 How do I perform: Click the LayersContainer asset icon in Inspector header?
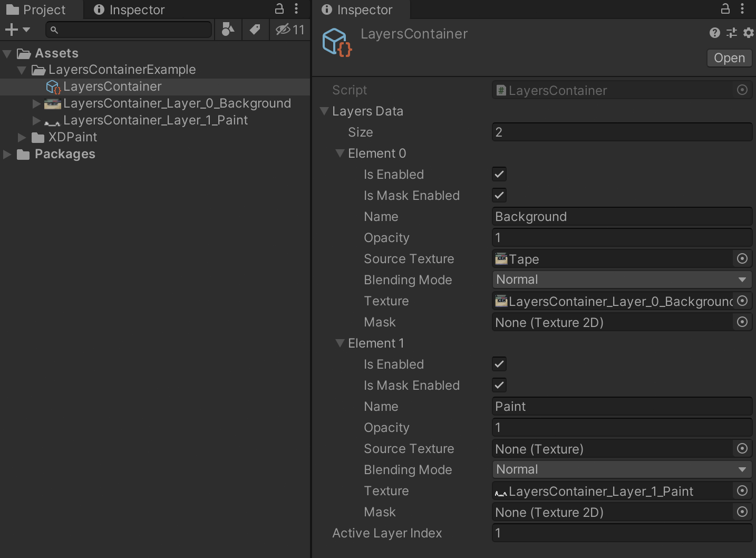[x=337, y=42]
